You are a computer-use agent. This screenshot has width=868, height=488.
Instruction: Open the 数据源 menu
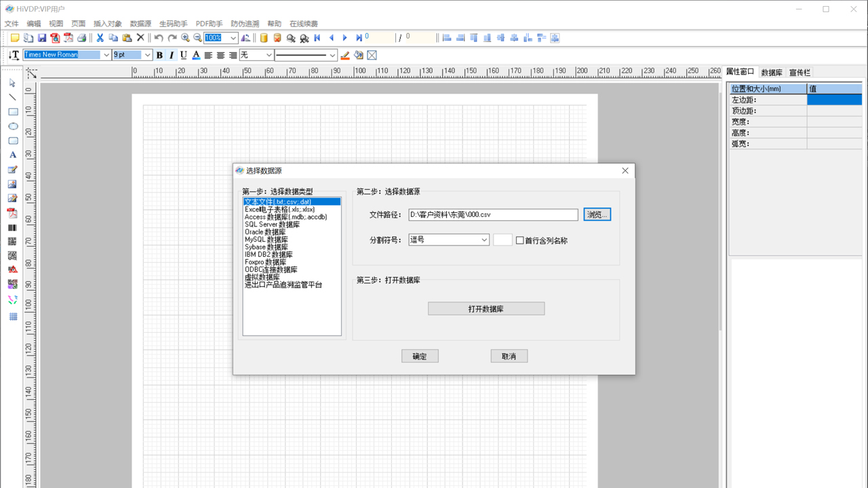(x=140, y=24)
